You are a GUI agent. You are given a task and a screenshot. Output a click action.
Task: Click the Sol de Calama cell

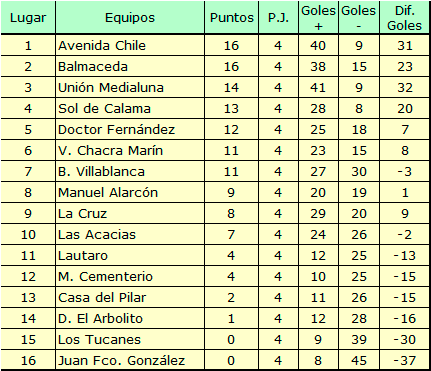(130, 108)
